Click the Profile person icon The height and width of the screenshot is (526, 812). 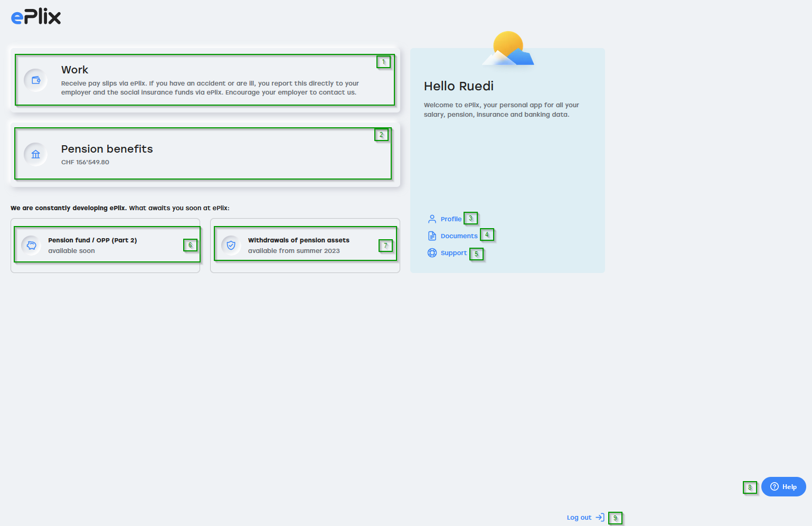click(x=432, y=219)
